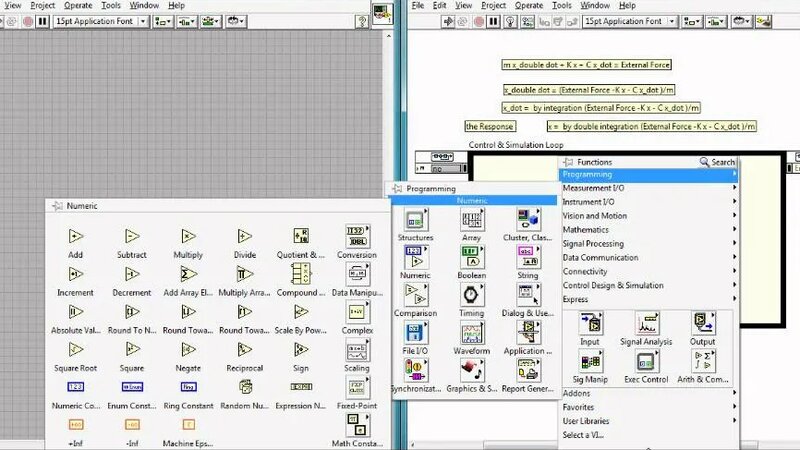Open the Scaling subpalette

pyautogui.click(x=357, y=351)
